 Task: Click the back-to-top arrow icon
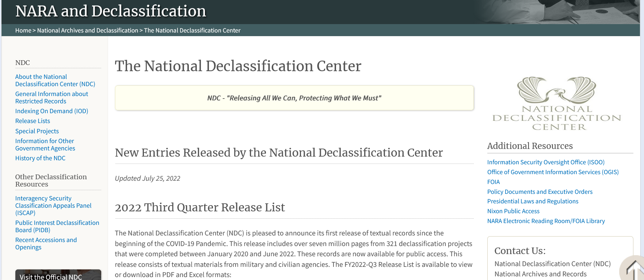click(x=633, y=269)
